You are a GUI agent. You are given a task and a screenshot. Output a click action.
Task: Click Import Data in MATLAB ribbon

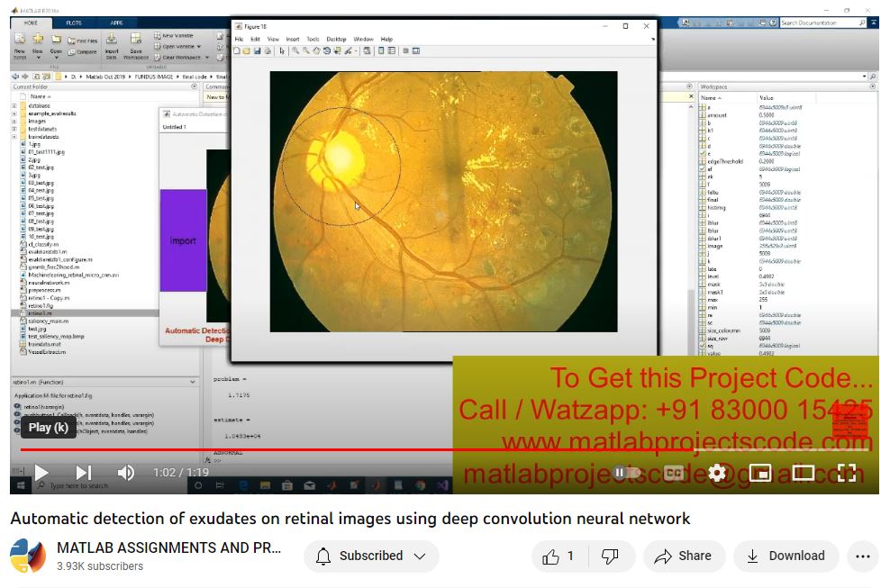(112, 45)
